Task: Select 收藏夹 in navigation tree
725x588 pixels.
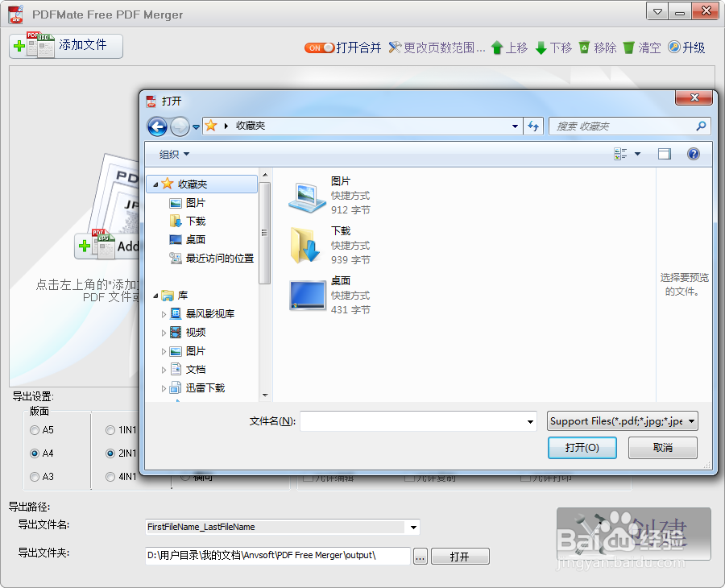Action: [x=202, y=184]
